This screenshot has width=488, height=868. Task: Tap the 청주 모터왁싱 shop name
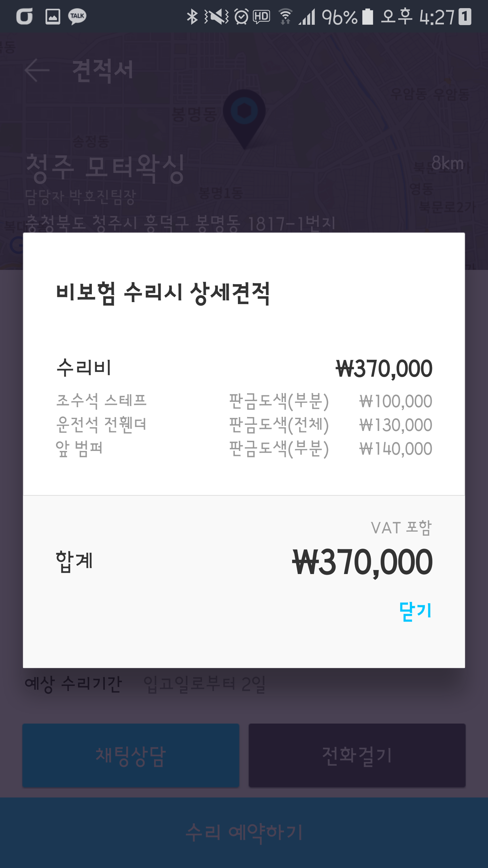(x=105, y=168)
